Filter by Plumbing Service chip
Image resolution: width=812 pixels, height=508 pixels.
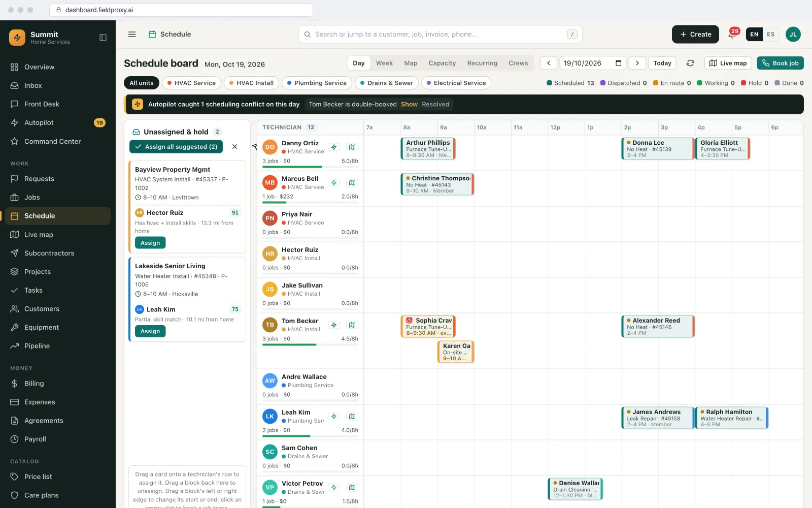[317, 83]
